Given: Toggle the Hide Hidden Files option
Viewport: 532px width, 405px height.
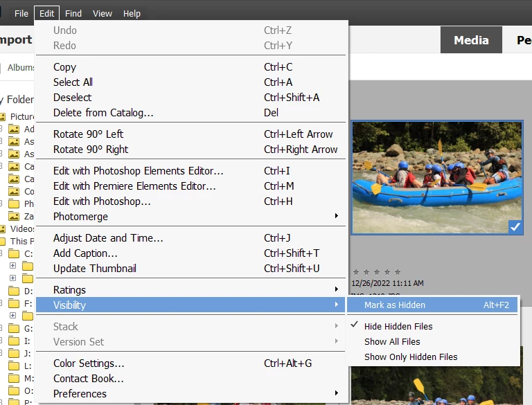Looking at the screenshot, I should 432,326.
